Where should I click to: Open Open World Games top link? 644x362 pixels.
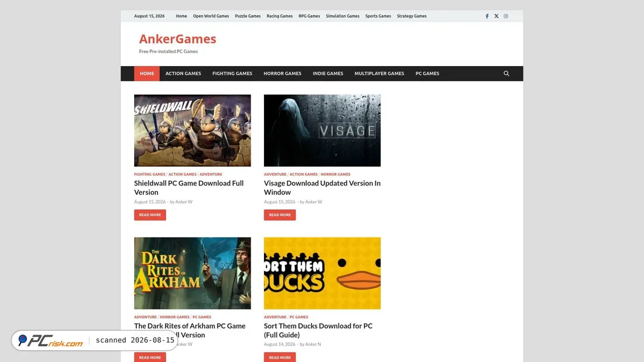pyautogui.click(x=211, y=16)
